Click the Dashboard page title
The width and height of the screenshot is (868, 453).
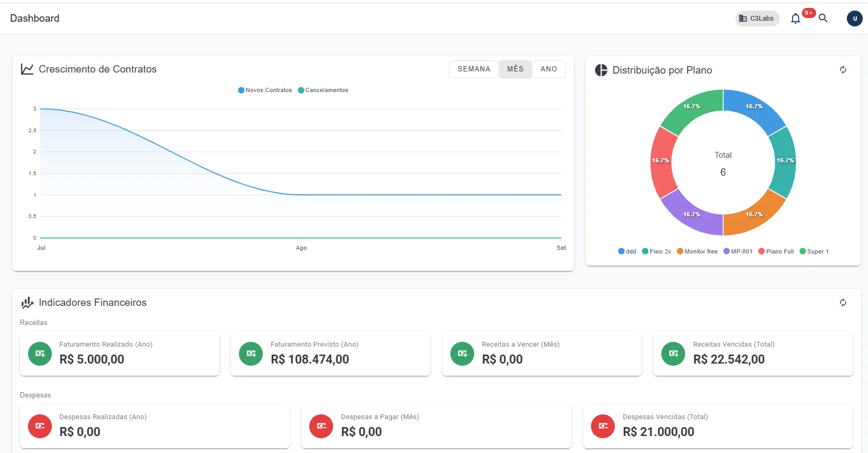click(35, 19)
